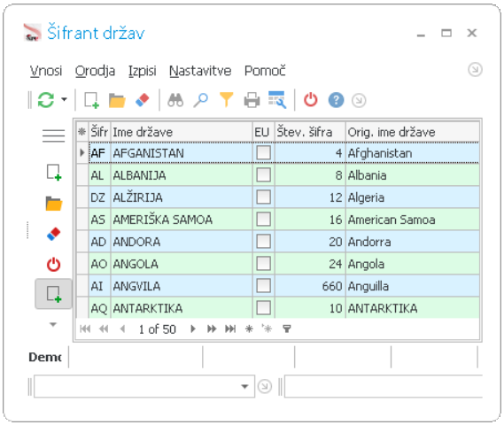Tick the EU checkbox for ALBANIJA
Screen dimensions: 504x425
click(x=263, y=175)
